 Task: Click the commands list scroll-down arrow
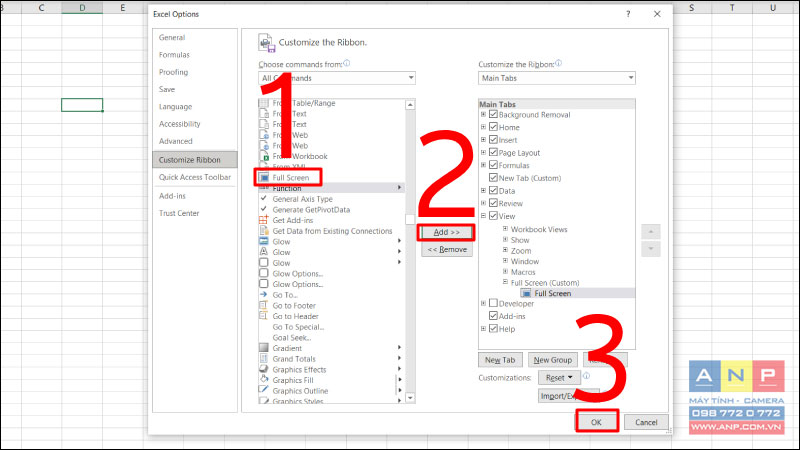tap(410, 397)
